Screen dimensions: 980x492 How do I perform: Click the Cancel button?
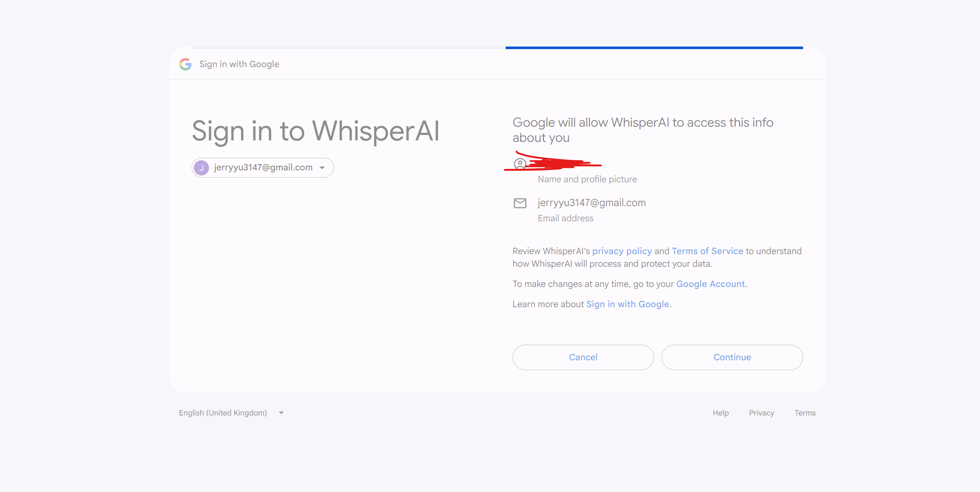(583, 357)
